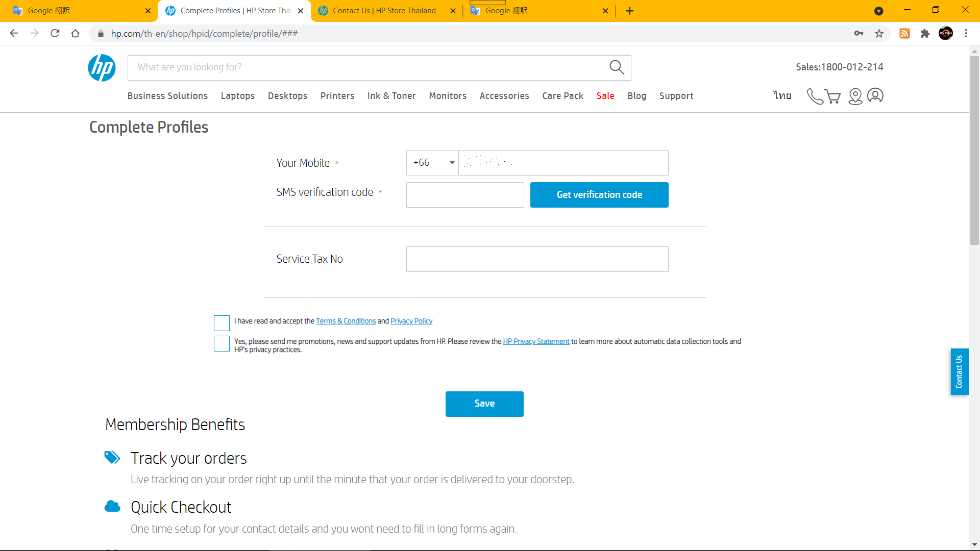Open the user account icon

875,95
